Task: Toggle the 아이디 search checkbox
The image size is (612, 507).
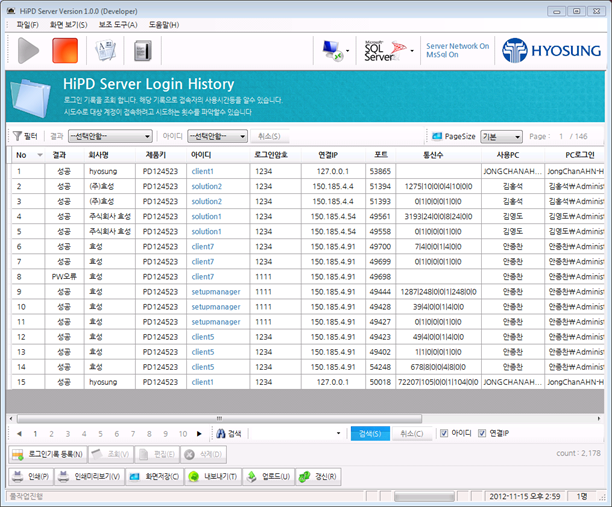Action: [444, 433]
